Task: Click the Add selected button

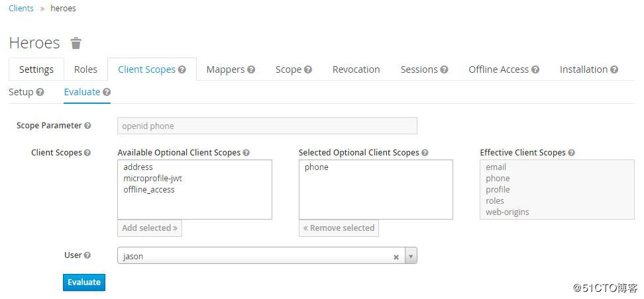Action: click(150, 228)
